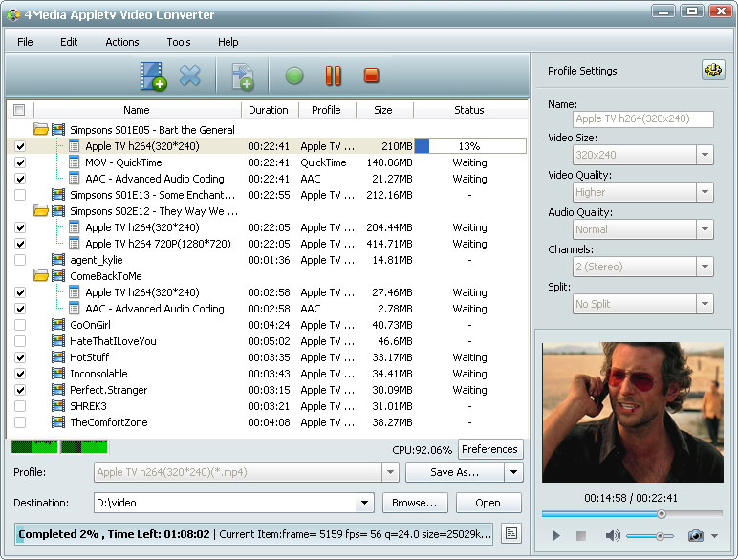This screenshot has width=738, height=560.
Task: Uncheck the Perfect.Stranger checkbox
Action: point(20,390)
